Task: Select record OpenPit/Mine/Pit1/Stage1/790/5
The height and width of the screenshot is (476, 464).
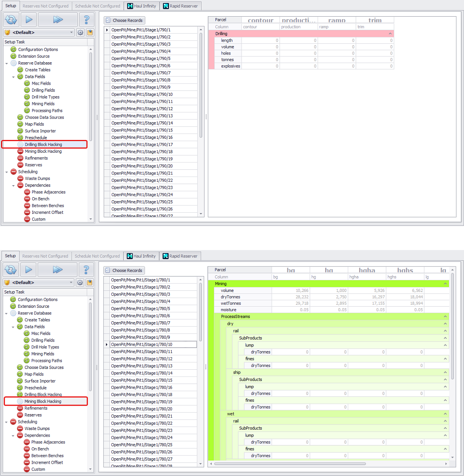Action: pos(141,59)
